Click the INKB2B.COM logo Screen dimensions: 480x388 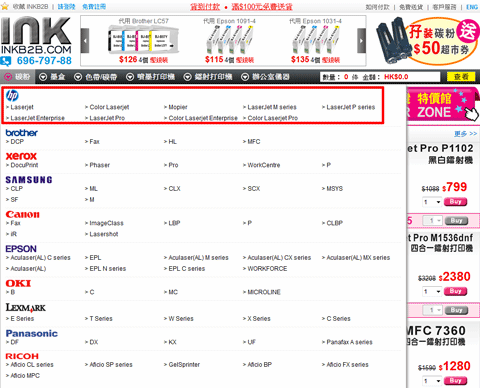coord(36,36)
